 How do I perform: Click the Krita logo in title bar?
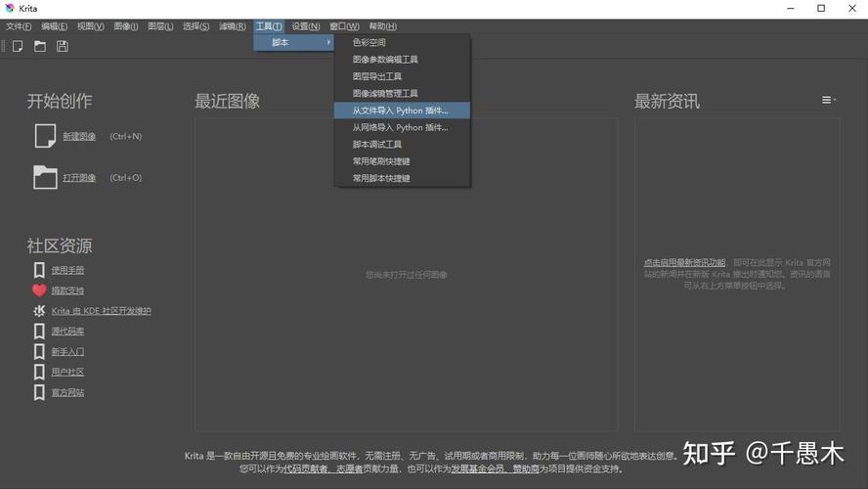[x=10, y=8]
